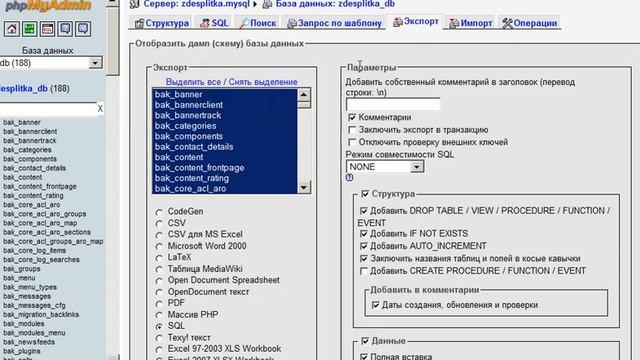Select the LaTeX export format
This screenshot has width=640, height=360.
pos(159,258)
